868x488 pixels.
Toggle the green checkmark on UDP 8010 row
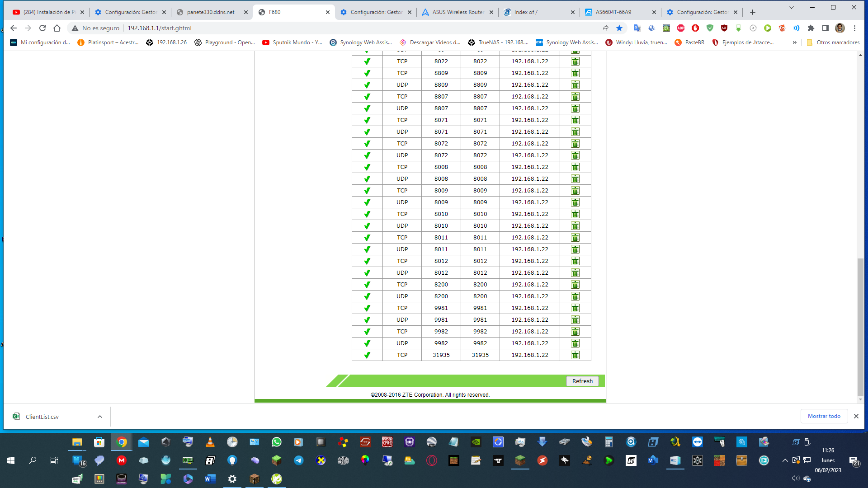click(x=367, y=226)
